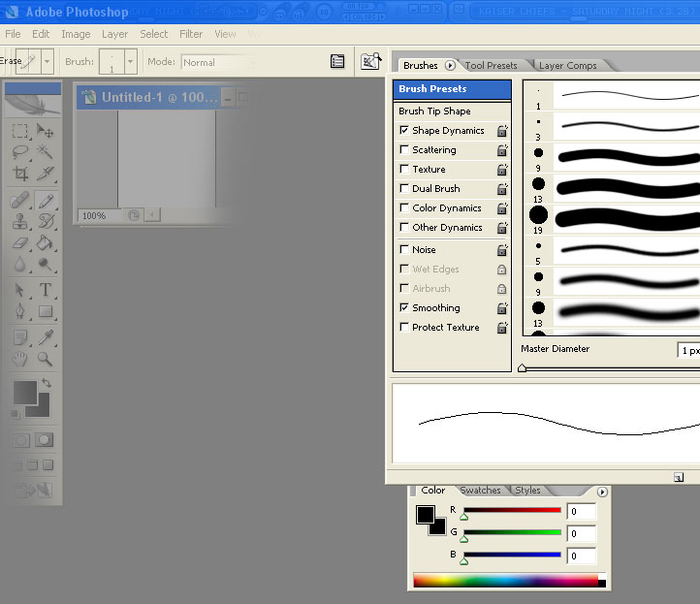Open the Layer menu
This screenshot has height=604, width=700.
tap(114, 34)
